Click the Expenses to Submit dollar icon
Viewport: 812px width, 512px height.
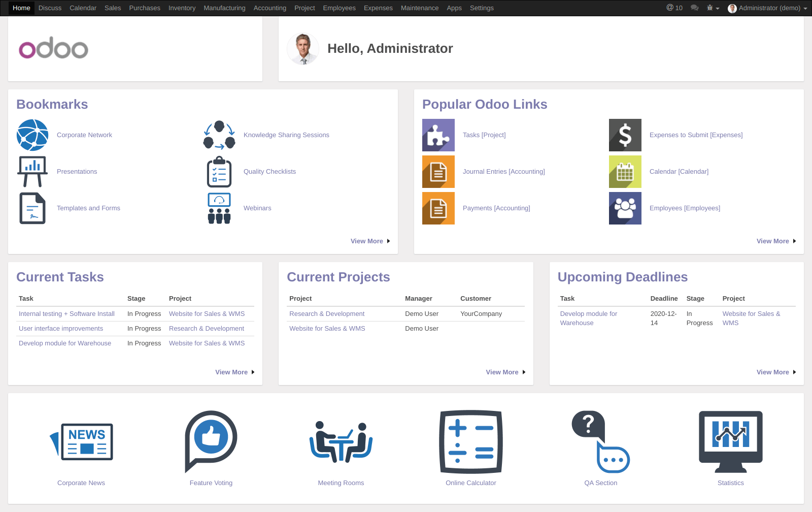coord(625,135)
